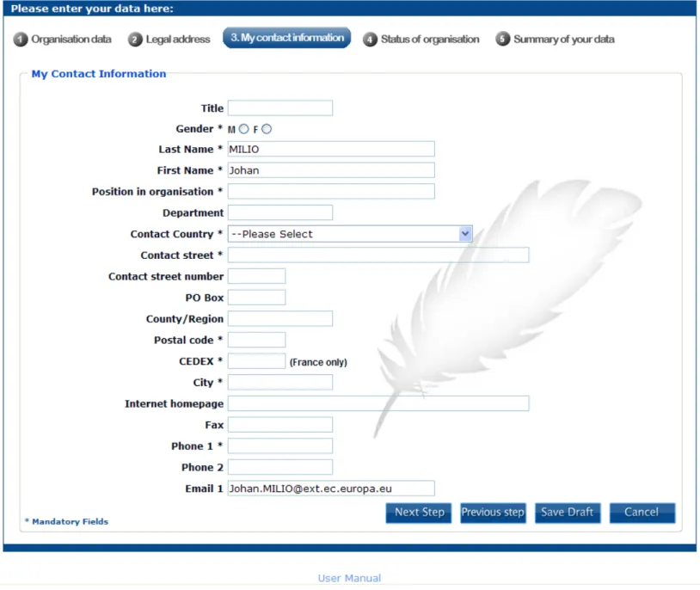
Task: Focus the Postal code input field
Action: coord(257,340)
